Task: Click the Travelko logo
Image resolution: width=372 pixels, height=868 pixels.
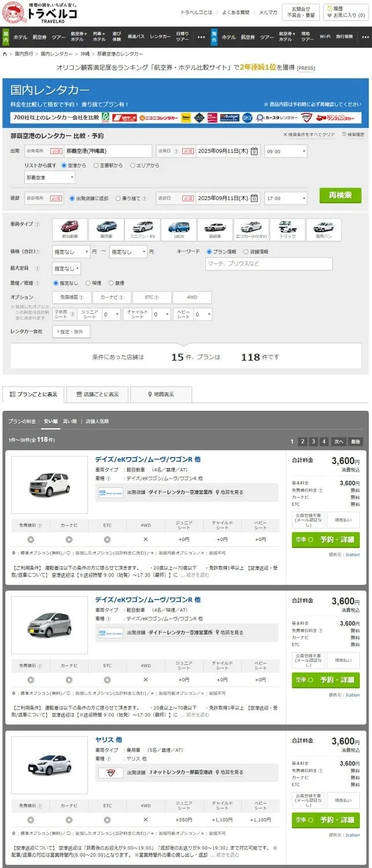Action: coord(39,12)
